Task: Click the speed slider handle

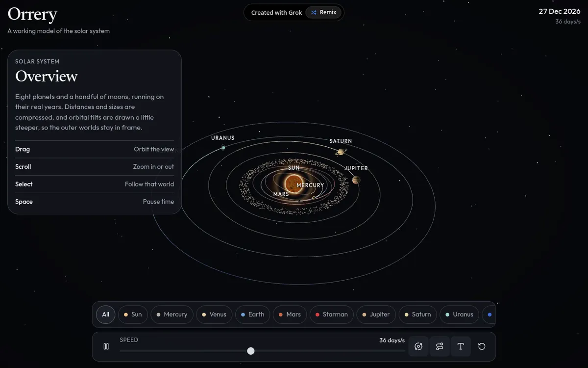Action: (x=251, y=351)
